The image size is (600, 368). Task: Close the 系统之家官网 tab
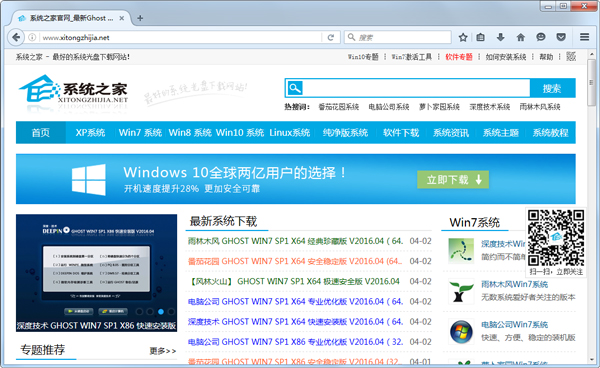point(122,18)
